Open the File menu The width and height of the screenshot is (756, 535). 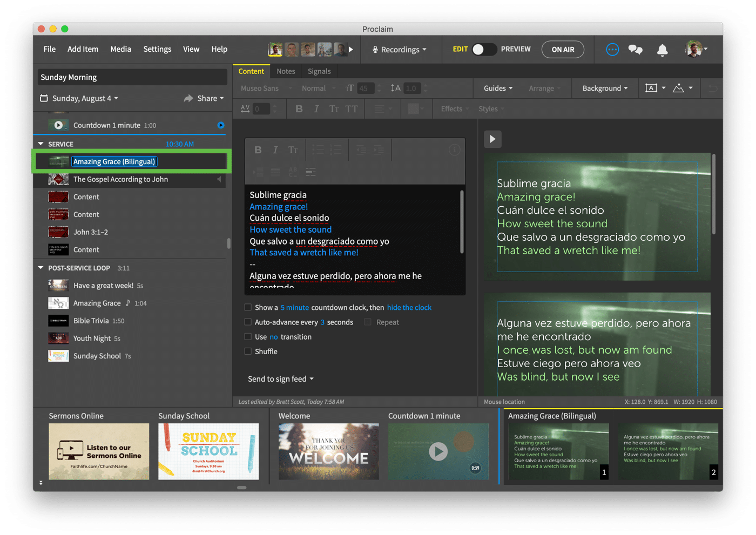pos(50,49)
